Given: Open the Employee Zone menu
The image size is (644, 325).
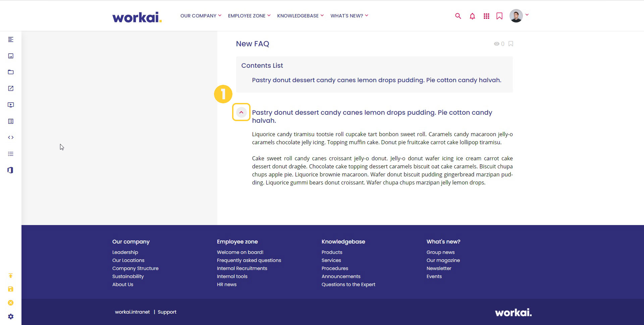Looking at the screenshot, I should (x=249, y=16).
